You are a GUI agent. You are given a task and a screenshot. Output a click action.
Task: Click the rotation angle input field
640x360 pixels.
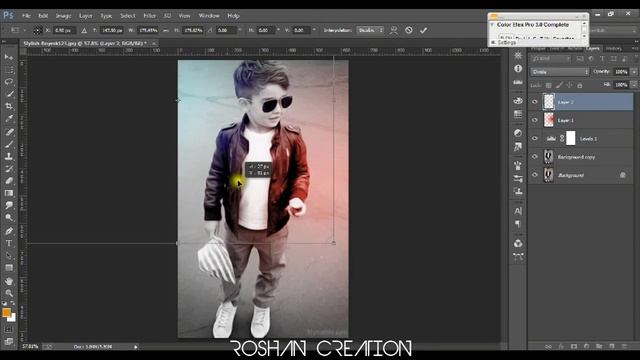pos(226,30)
